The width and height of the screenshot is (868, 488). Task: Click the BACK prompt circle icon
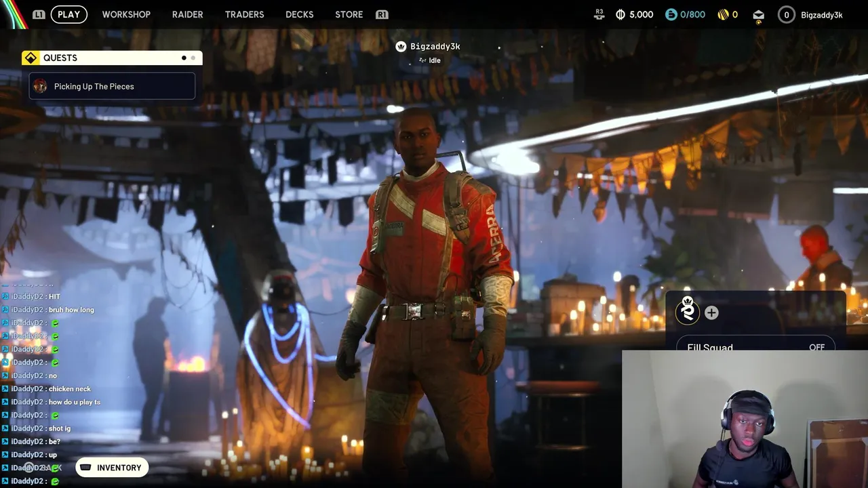point(30,468)
